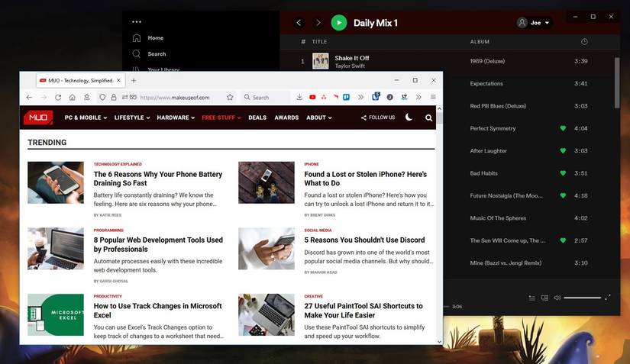Go back with Spotify's left arrow
Screen dimensions: 630x364
[x=299, y=23]
